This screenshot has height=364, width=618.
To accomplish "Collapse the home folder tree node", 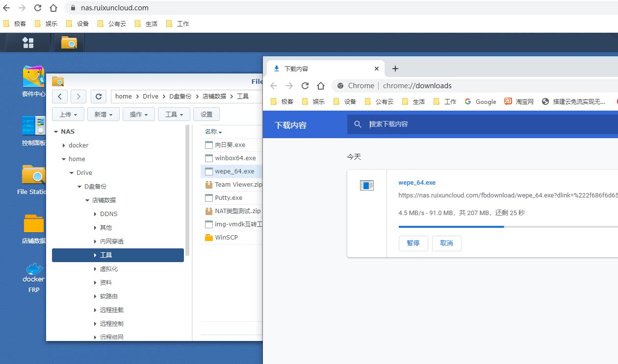I will pos(64,159).
